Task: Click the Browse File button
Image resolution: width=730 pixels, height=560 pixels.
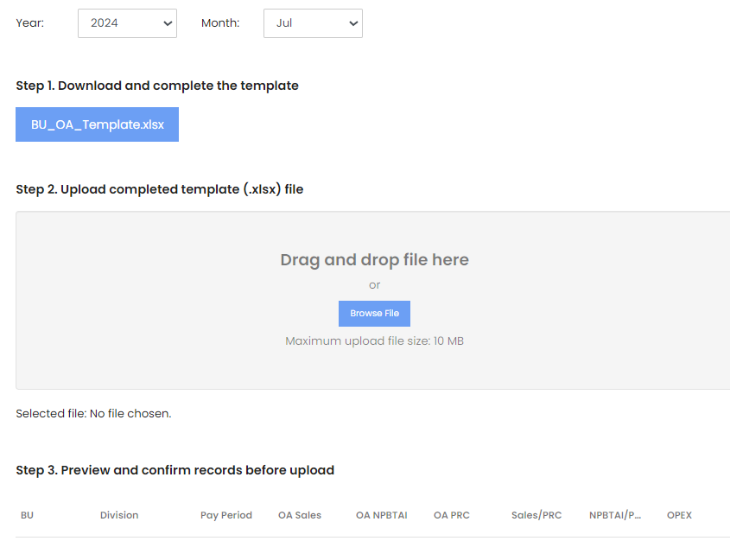Action: pos(374,314)
